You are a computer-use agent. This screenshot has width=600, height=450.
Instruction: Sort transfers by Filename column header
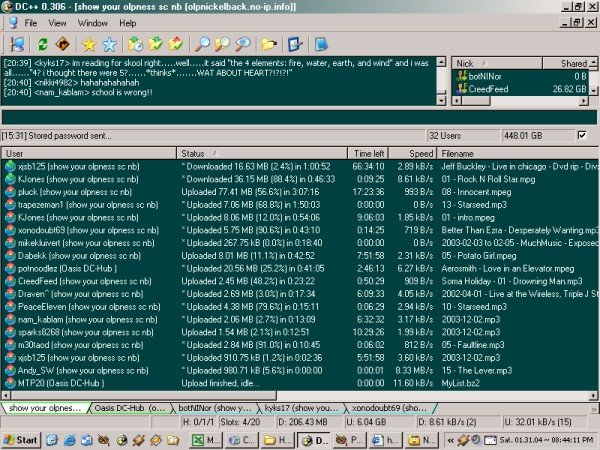point(518,153)
